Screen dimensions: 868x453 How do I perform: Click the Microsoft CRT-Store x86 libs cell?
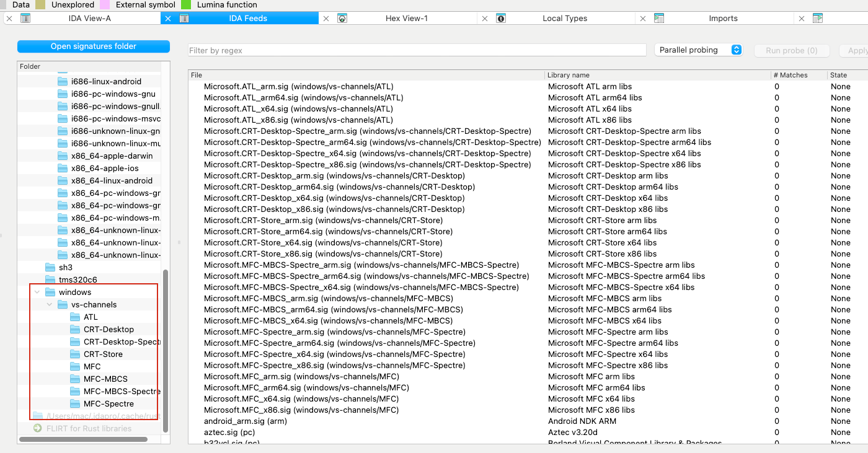pos(602,254)
